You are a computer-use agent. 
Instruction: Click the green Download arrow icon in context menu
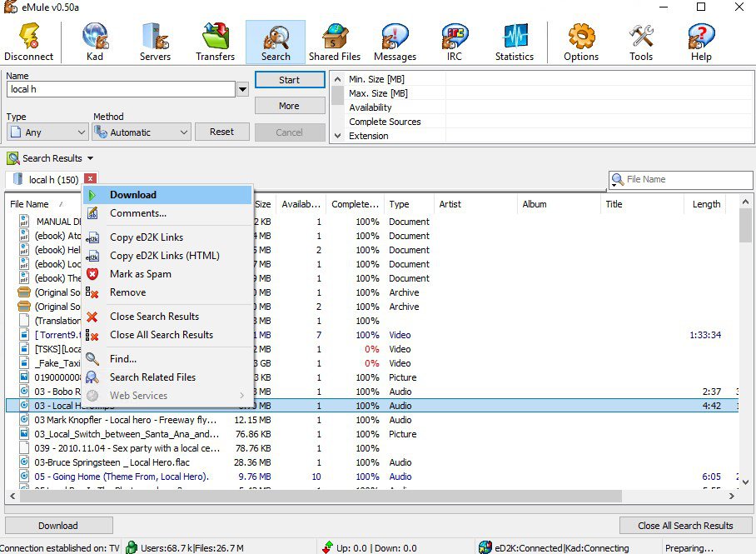[x=92, y=195]
